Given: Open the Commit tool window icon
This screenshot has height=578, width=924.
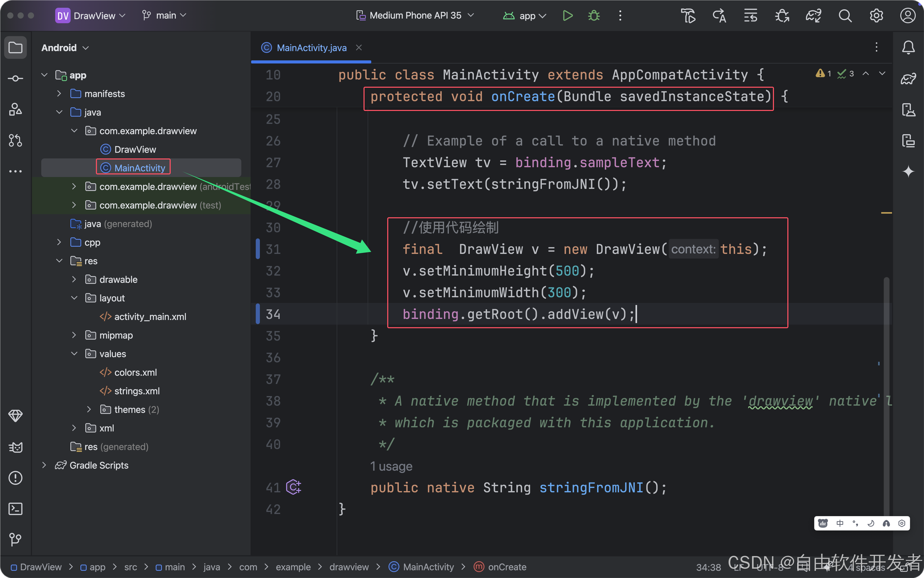Looking at the screenshot, I should [15, 79].
